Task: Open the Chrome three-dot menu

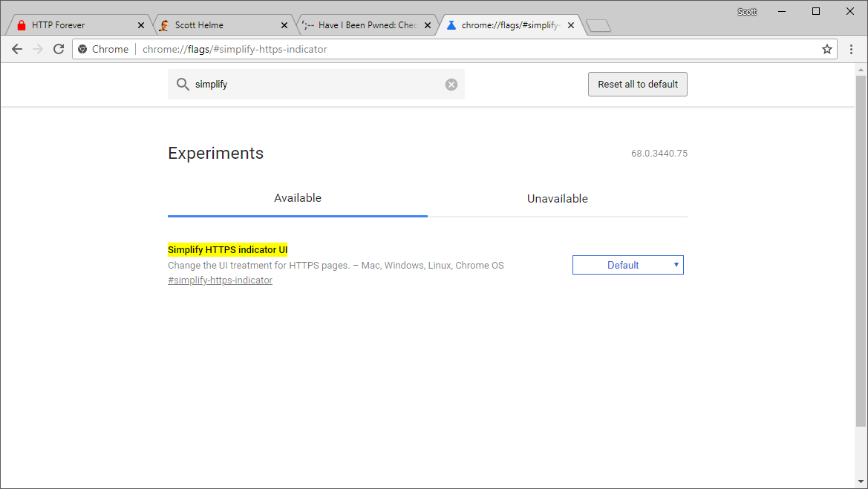Action: pyautogui.click(x=851, y=49)
